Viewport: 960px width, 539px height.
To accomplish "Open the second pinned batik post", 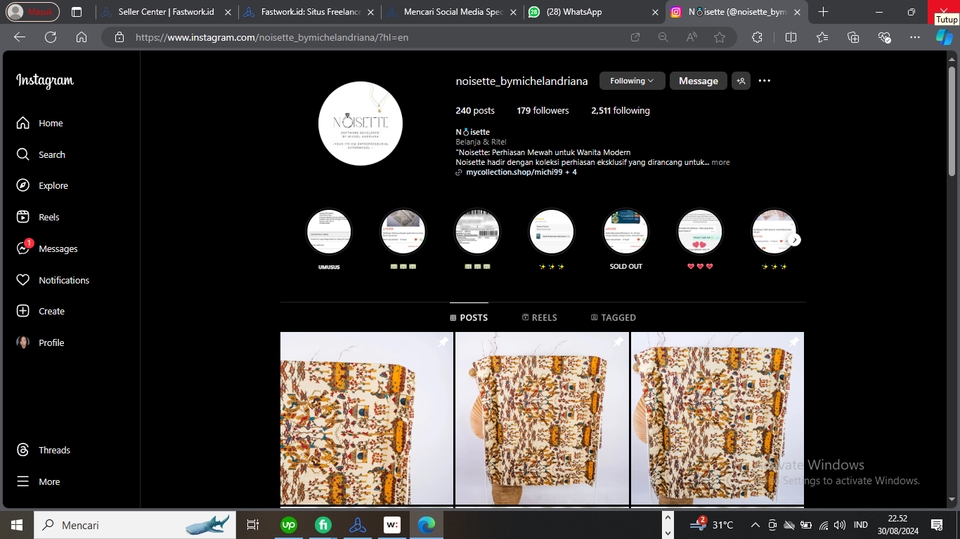I will pos(542,418).
